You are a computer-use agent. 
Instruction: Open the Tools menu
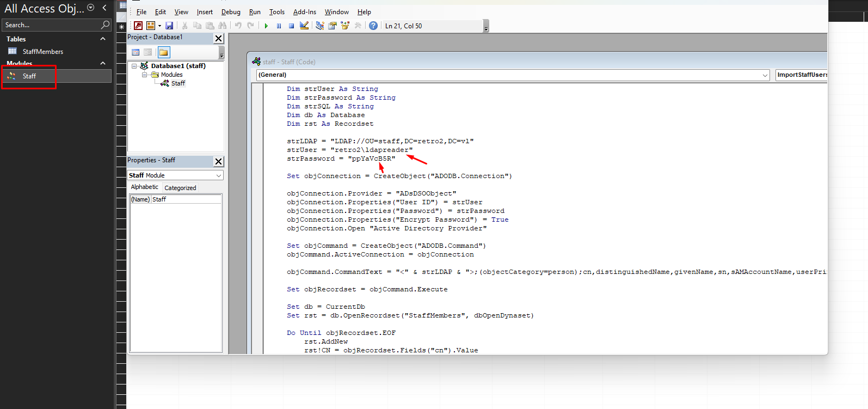click(277, 12)
